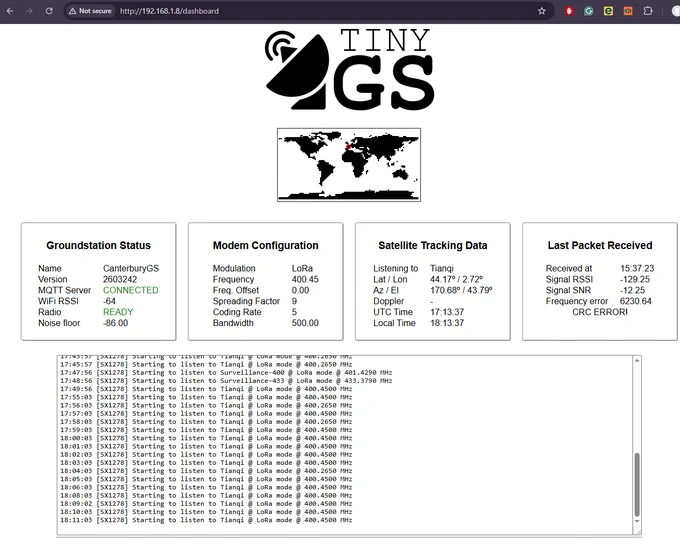This screenshot has height=538, width=680.
Task: Click the Freq. Offset value 0.00
Action: (x=300, y=290)
